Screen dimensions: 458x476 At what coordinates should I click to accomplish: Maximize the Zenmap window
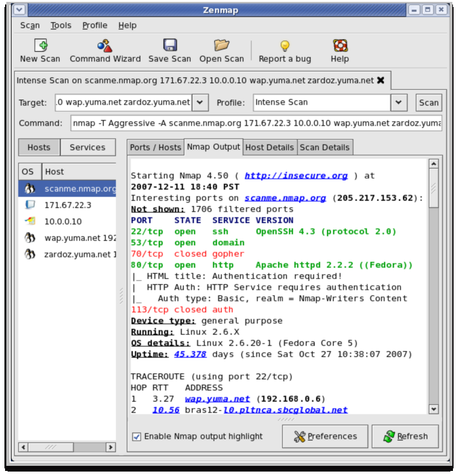click(x=428, y=10)
